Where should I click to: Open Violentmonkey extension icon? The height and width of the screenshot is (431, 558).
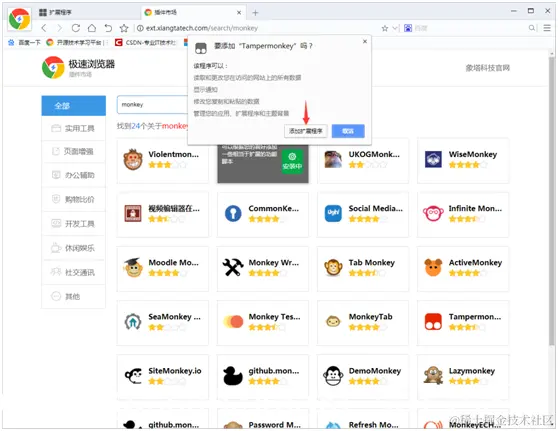pyautogui.click(x=133, y=159)
